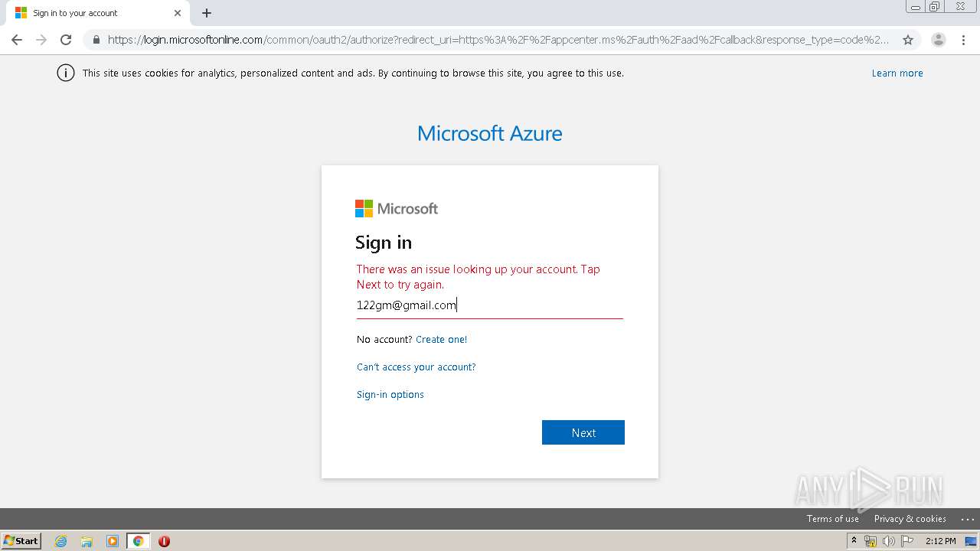This screenshot has height=551, width=980.
Task: Open the footer ellipsis more options
Action: [x=967, y=519]
